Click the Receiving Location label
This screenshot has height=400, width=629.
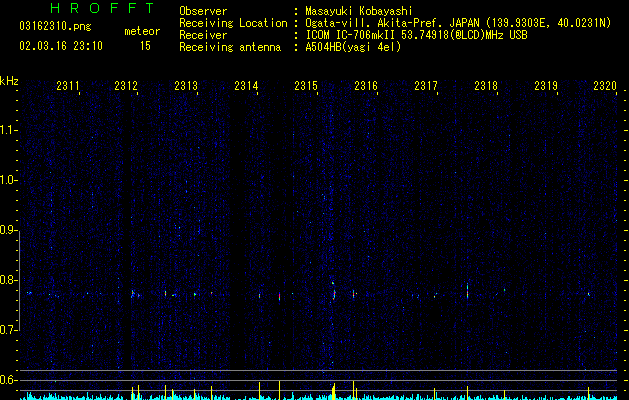(x=233, y=23)
